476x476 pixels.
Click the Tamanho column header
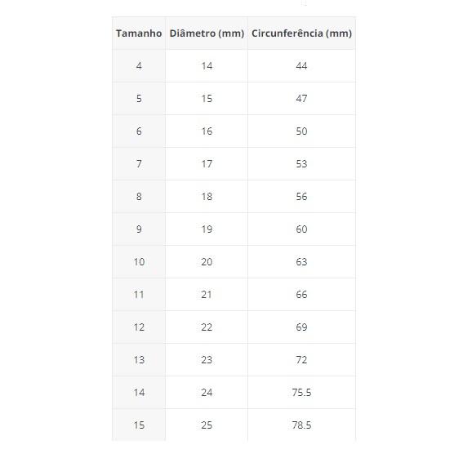(139, 33)
